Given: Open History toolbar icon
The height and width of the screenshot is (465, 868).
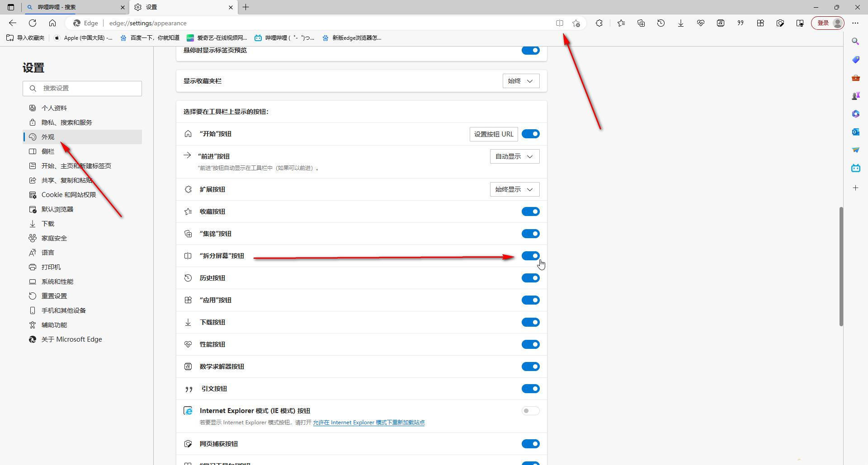Looking at the screenshot, I should click(x=661, y=23).
